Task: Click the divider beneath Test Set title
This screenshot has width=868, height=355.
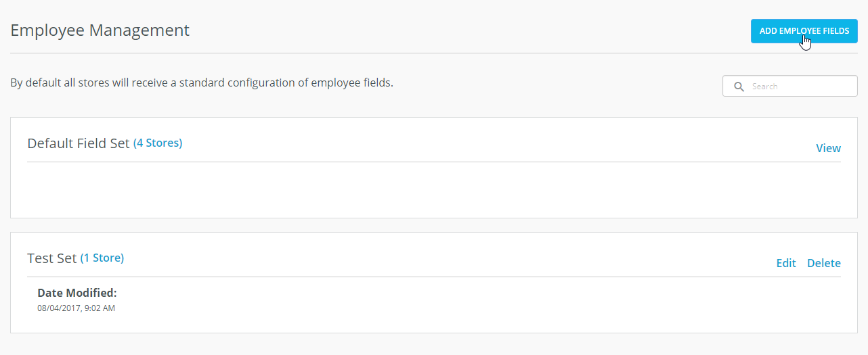Action: pyautogui.click(x=433, y=277)
